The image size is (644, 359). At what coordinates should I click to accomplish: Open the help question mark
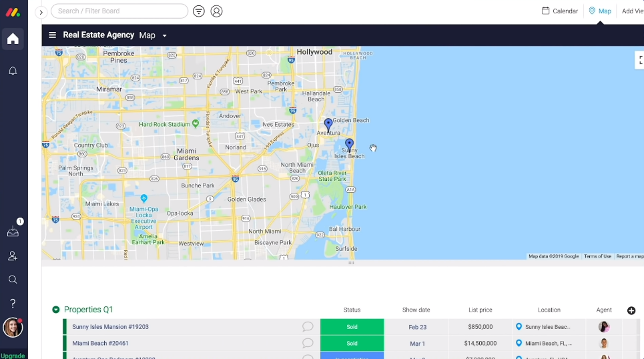click(x=13, y=303)
